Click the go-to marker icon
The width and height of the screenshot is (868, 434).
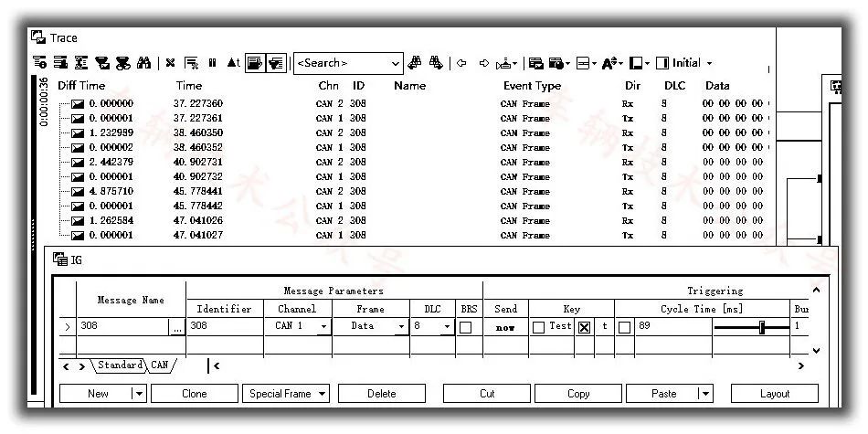[503, 64]
